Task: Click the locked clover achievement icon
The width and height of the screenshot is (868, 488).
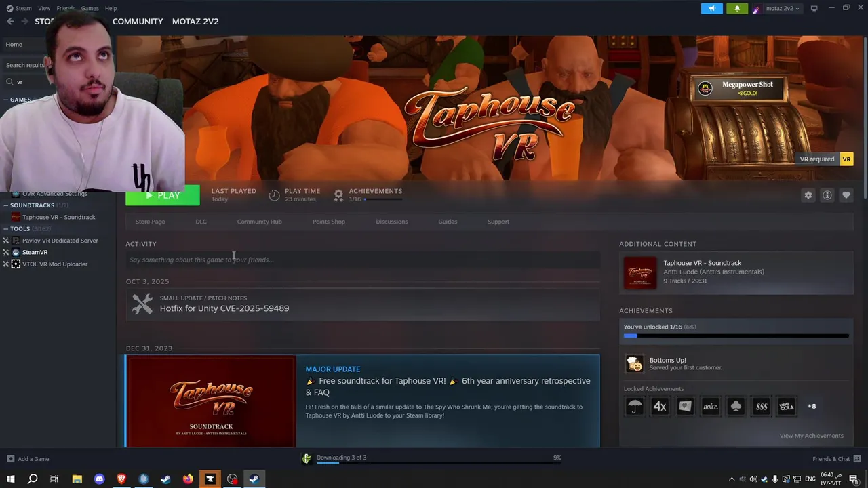Action: click(736, 406)
